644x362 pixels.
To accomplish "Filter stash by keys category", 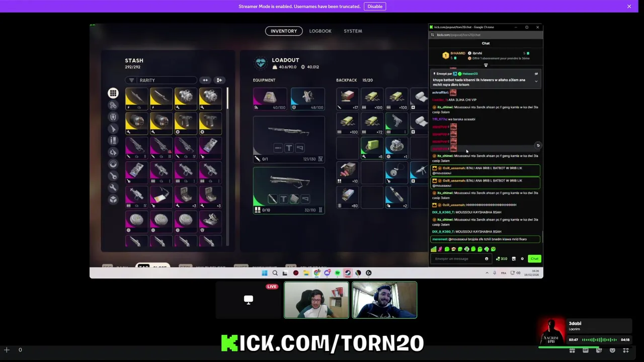I will click(113, 176).
